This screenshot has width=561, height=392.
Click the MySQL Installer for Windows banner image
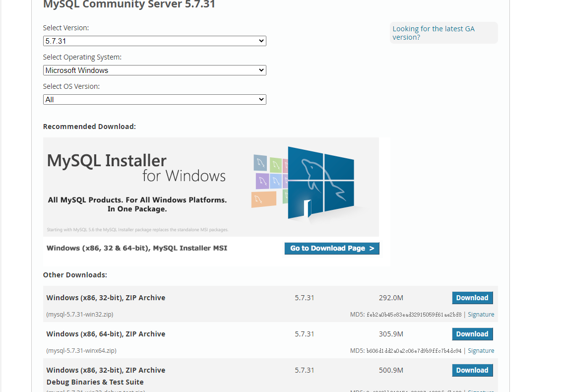pyautogui.click(x=211, y=187)
